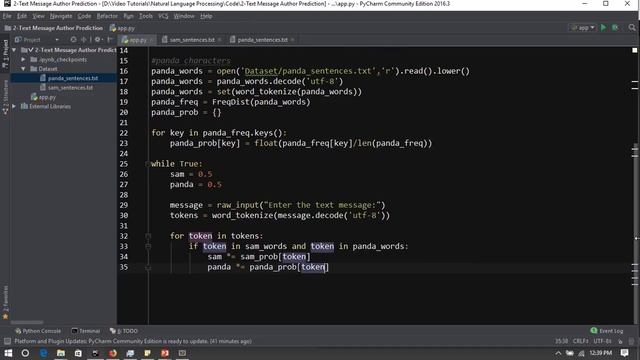640x360 pixels.
Task: Open File Explorer from taskbar
Action: click(61, 353)
